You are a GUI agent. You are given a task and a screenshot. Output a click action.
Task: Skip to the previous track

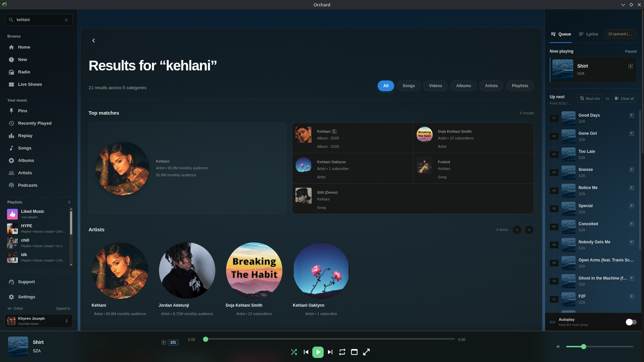tap(306, 352)
